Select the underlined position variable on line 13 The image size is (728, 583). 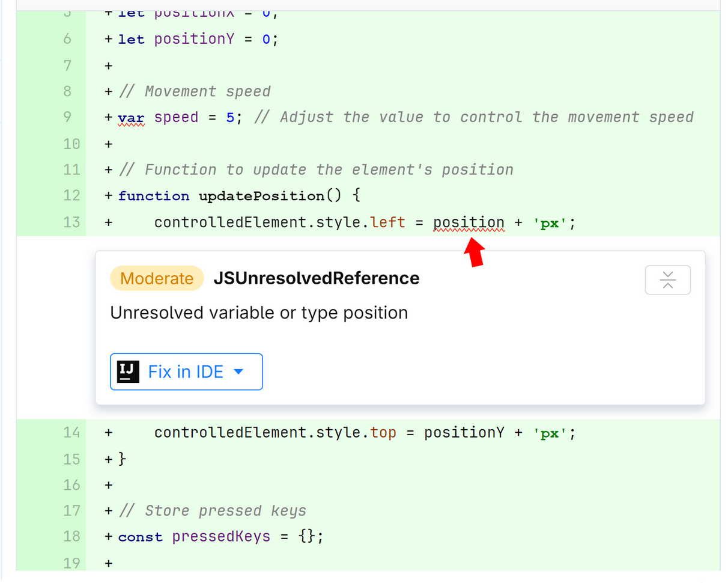(x=469, y=222)
